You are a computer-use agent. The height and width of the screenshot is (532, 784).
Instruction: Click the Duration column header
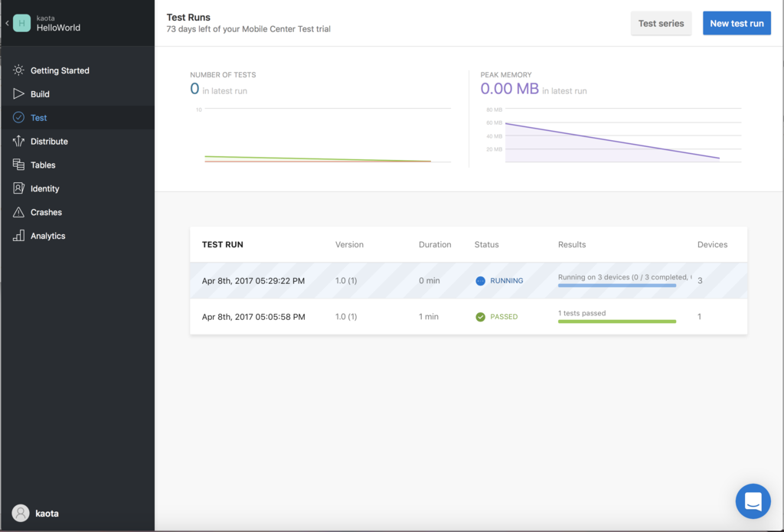(x=435, y=244)
